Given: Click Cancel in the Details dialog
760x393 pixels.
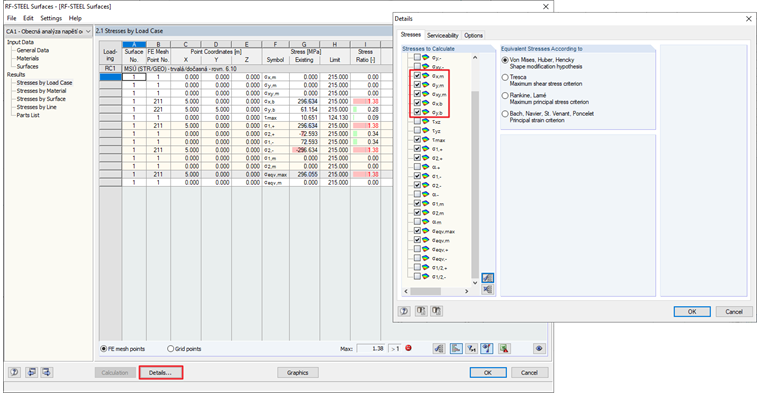Looking at the screenshot, I should 734,312.
